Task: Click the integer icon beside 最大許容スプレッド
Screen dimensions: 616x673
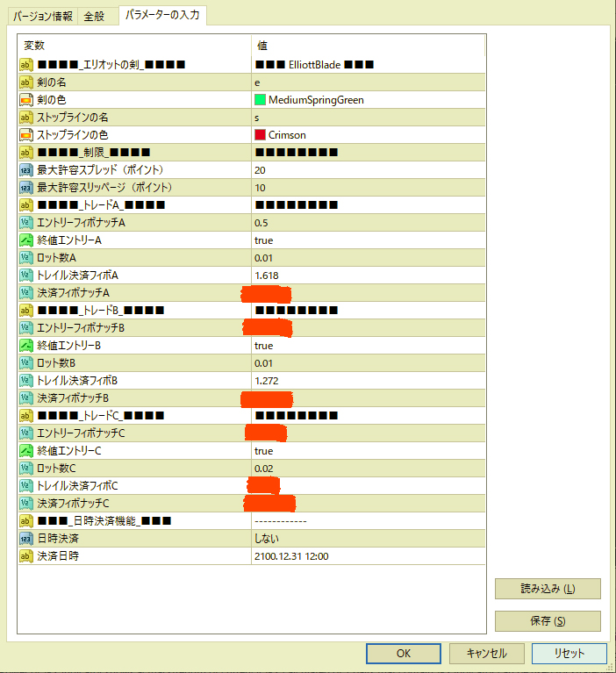Action: pos(25,170)
